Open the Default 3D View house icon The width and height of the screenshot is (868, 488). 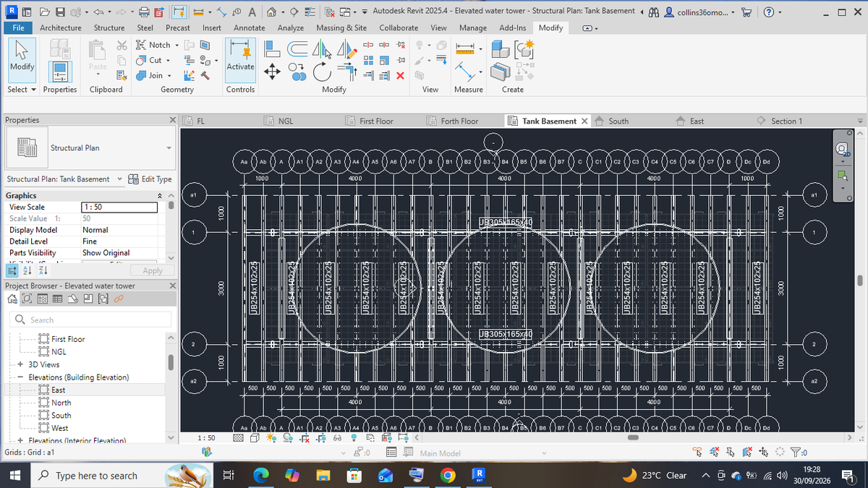(x=271, y=12)
